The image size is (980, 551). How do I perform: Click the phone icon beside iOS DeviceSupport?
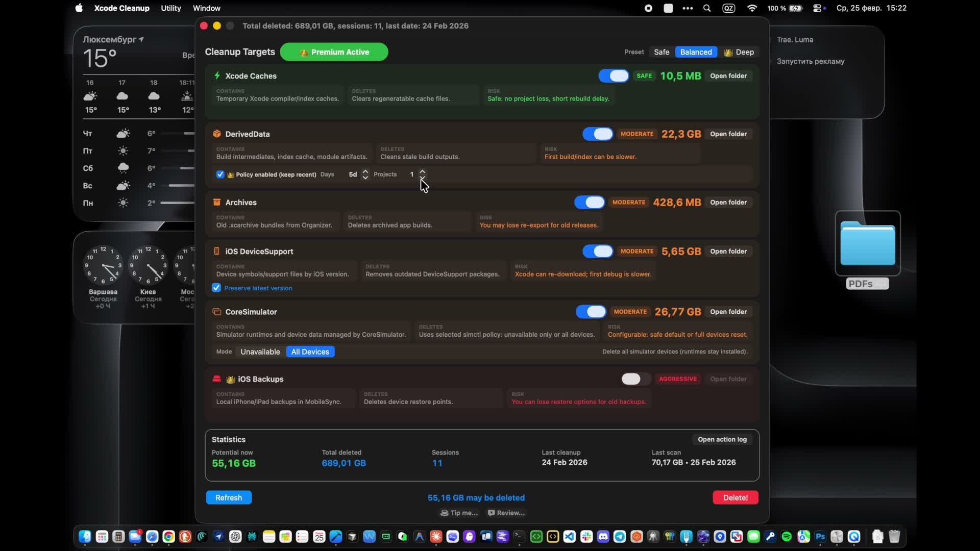point(217,251)
